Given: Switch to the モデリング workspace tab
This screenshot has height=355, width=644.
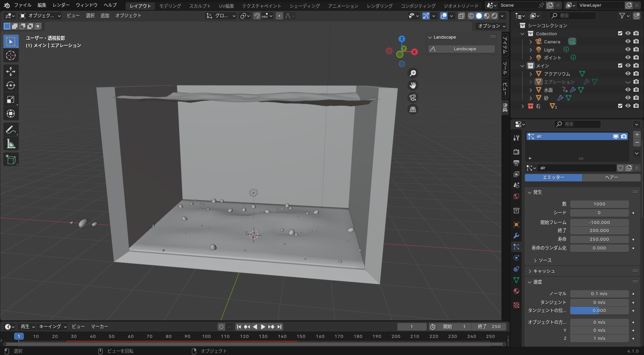Looking at the screenshot, I should 170,6.
